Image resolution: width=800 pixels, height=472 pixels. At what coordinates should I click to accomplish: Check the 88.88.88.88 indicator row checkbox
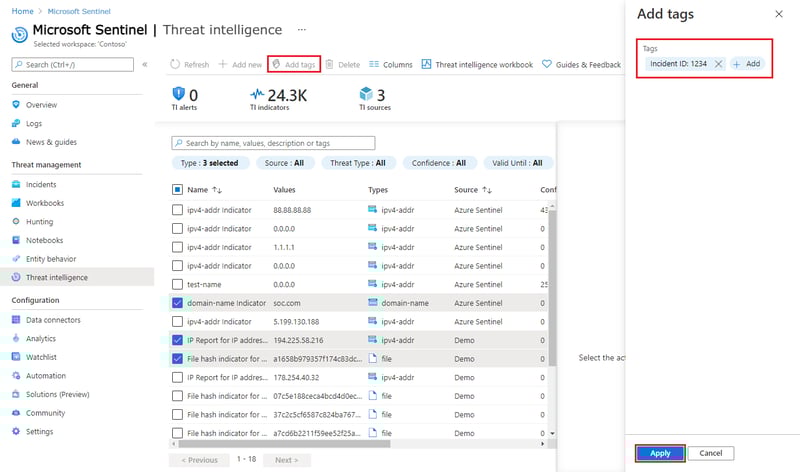click(x=177, y=210)
